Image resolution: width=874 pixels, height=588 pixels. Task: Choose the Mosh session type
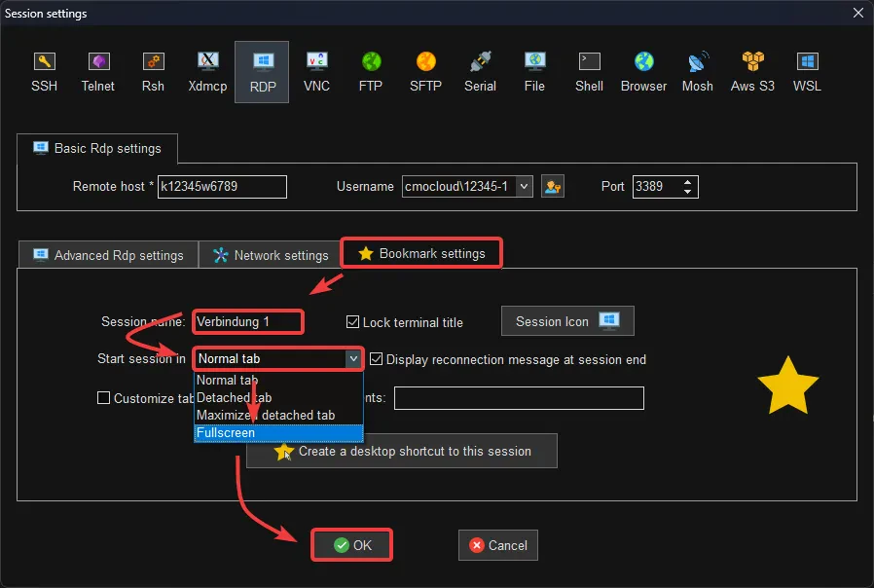(697, 72)
